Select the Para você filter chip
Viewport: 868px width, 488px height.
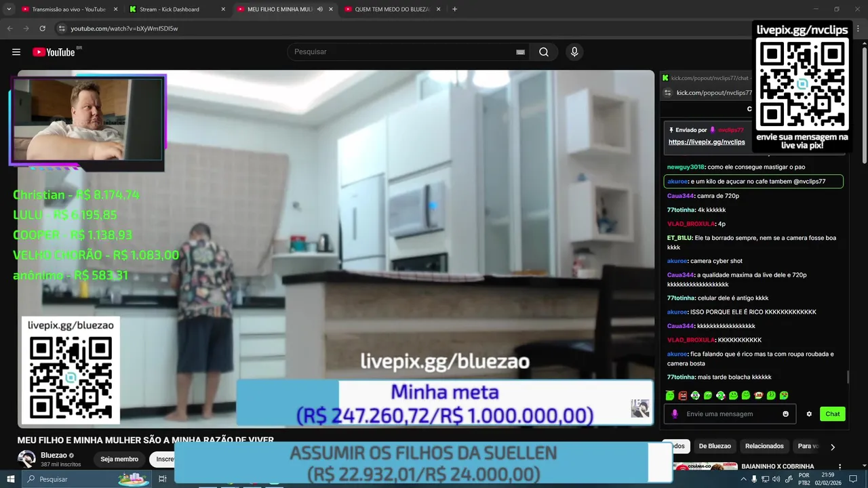tap(808, 446)
